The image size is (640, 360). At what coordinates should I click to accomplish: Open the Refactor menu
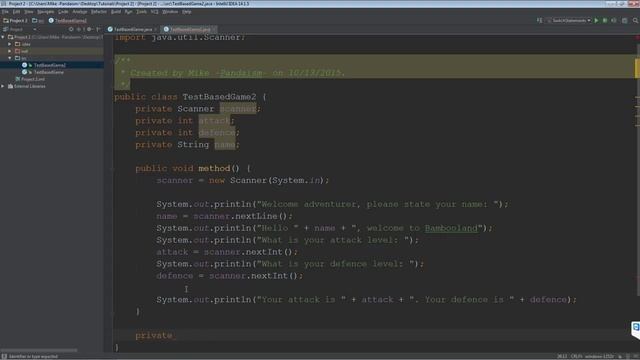click(99, 12)
